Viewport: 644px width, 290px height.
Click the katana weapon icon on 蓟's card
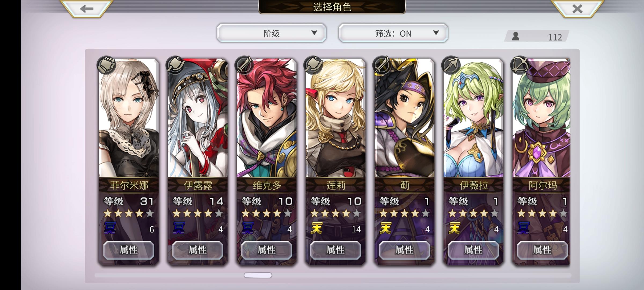[x=382, y=65]
